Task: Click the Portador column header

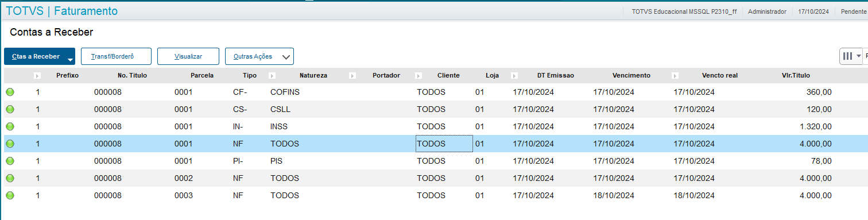Action: 386,75
